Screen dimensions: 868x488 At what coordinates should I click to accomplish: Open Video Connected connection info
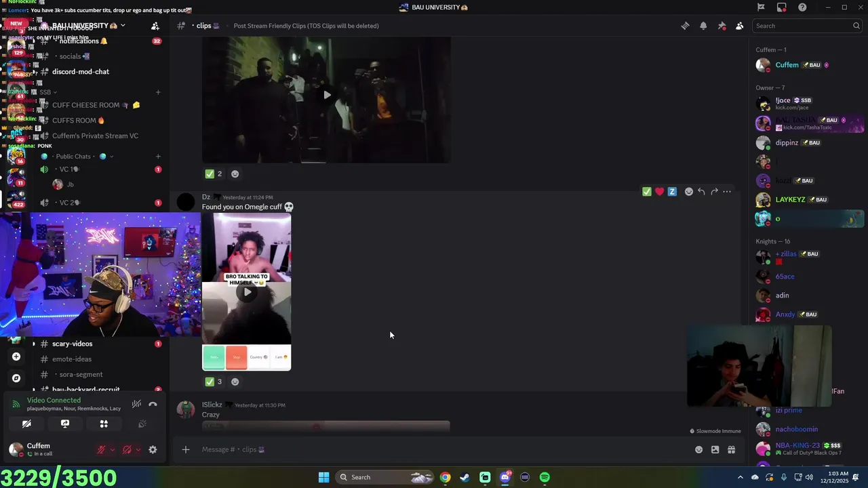pyautogui.click(x=54, y=400)
